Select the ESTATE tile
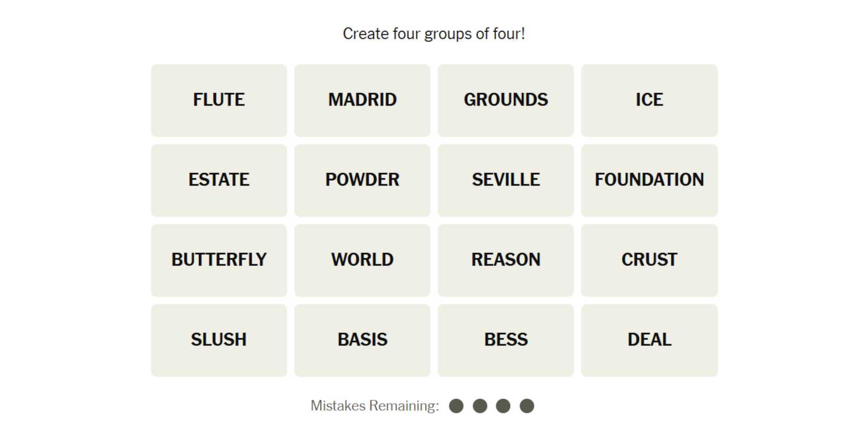This screenshot has width=868, height=434. pos(219,180)
